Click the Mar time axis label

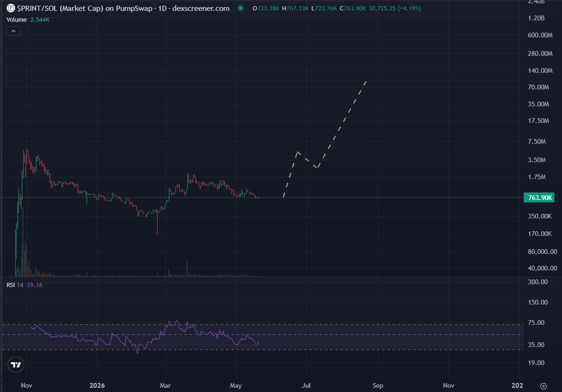[x=165, y=385]
